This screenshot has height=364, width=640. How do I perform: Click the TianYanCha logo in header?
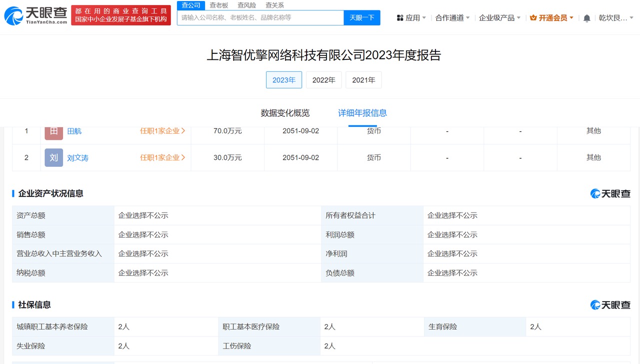point(35,15)
